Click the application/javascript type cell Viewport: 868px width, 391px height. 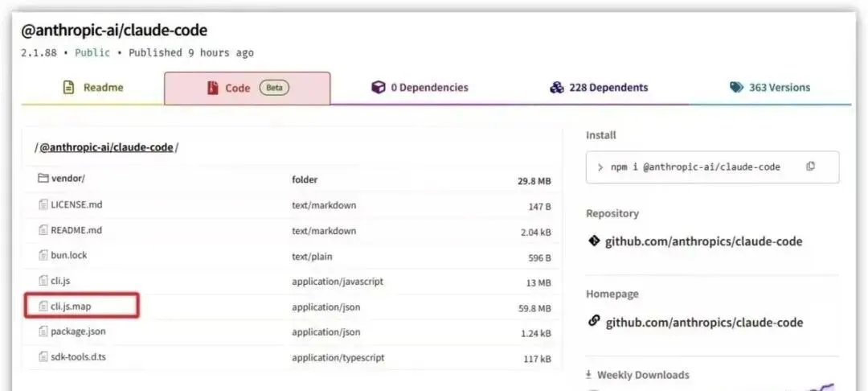(338, 282)
